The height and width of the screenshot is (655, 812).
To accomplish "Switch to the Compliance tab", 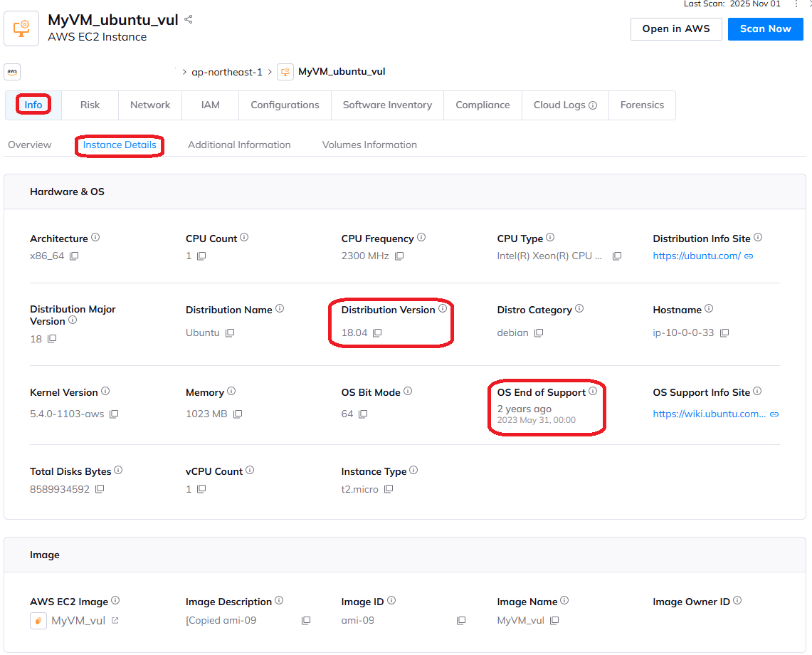I will click(x=483, y=105).
